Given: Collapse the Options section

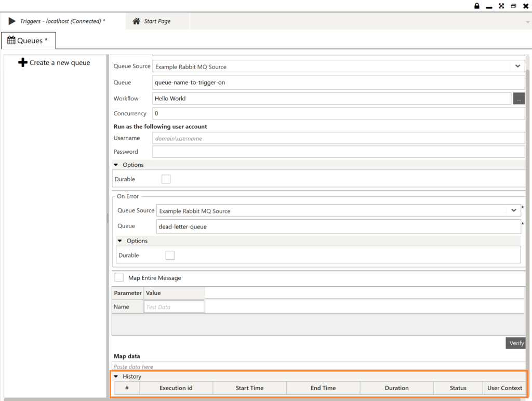Looking at the screenshot, I should tap(116, 165).
